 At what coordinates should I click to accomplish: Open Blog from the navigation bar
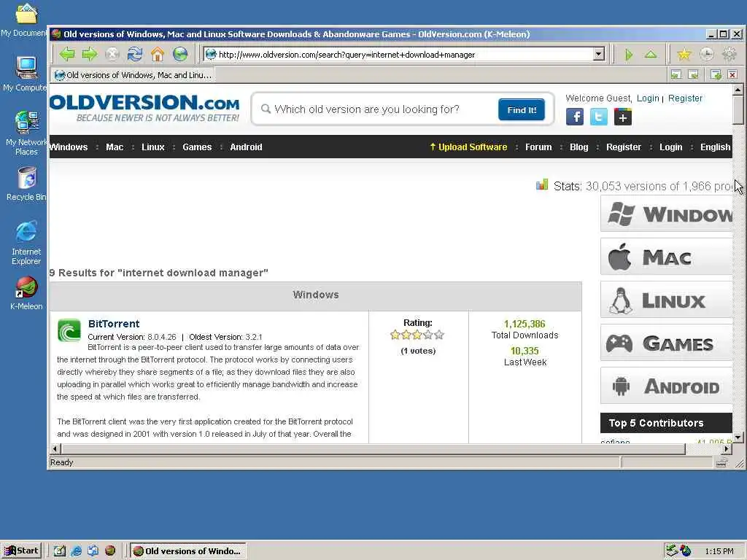(x=578, y=147)
